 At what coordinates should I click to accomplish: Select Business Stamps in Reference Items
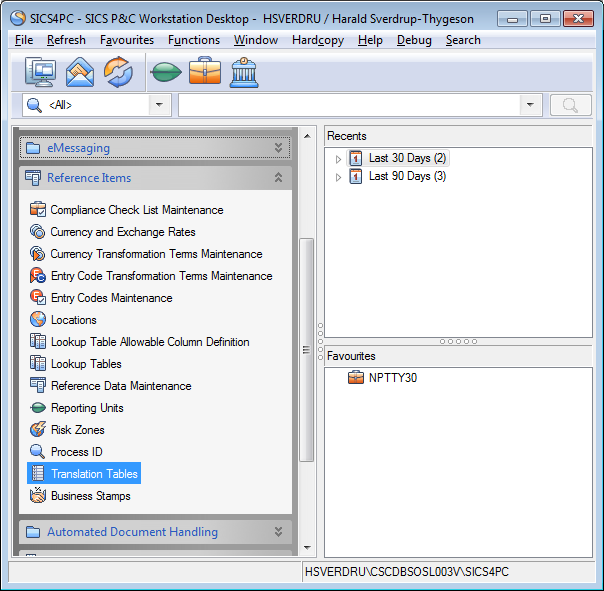click(90, 496)
